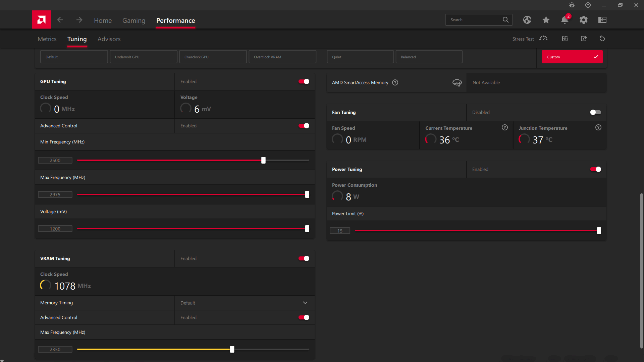Open bug report icon
This screenshot has width=644, height=362.
pos(572,5)
